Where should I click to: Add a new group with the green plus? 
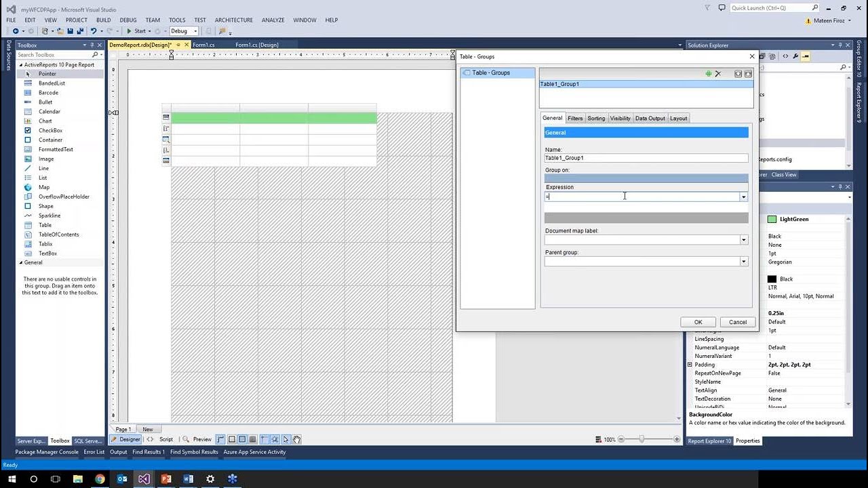point(709,74)
